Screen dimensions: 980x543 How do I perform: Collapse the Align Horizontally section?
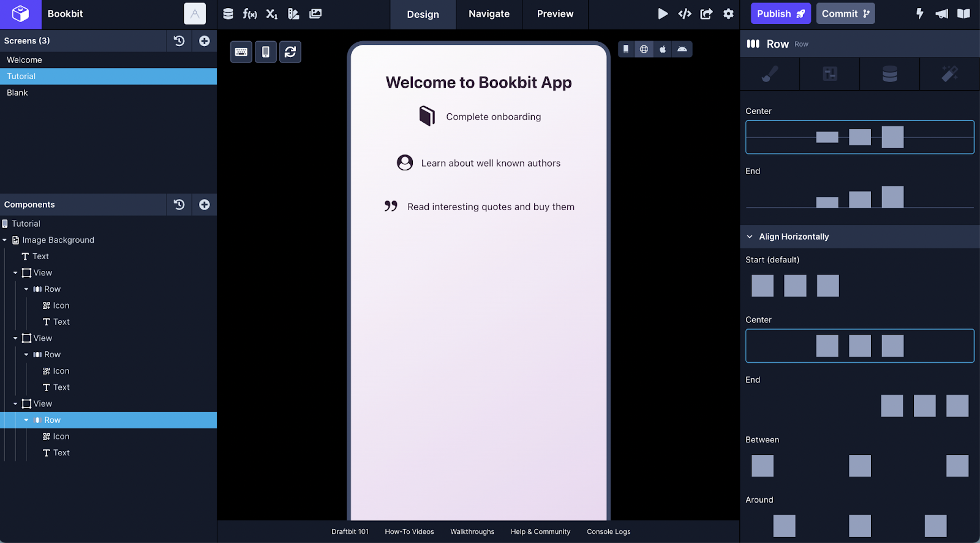(750, 237)
